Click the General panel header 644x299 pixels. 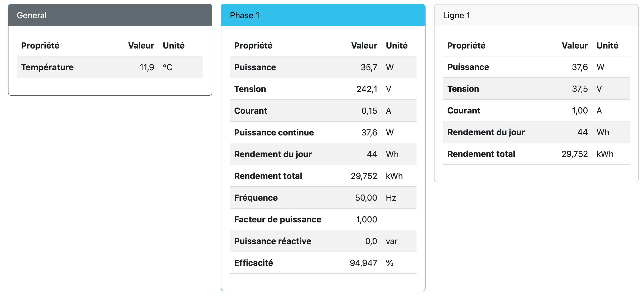tap(110, 15)
